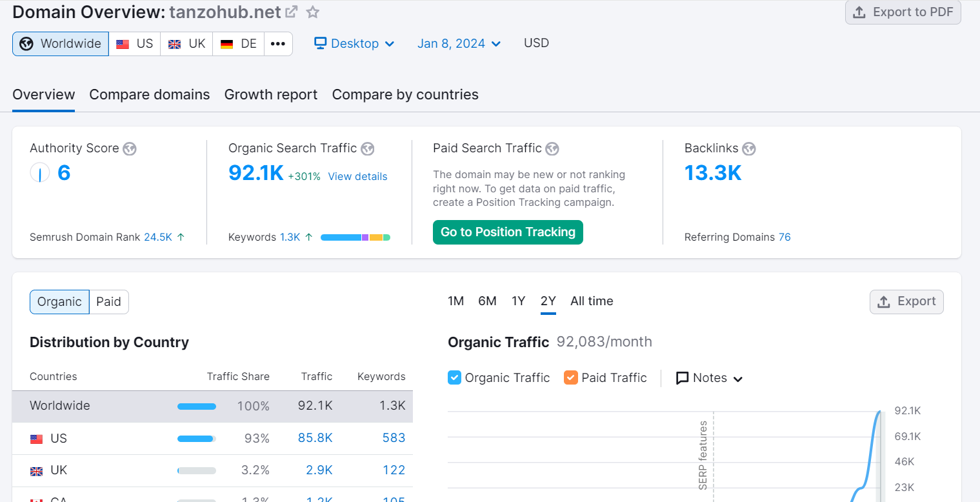Screen dimensions: 980x502
Task: Uncheck Paid Traffic checkbox
Action: coord(570,377)
